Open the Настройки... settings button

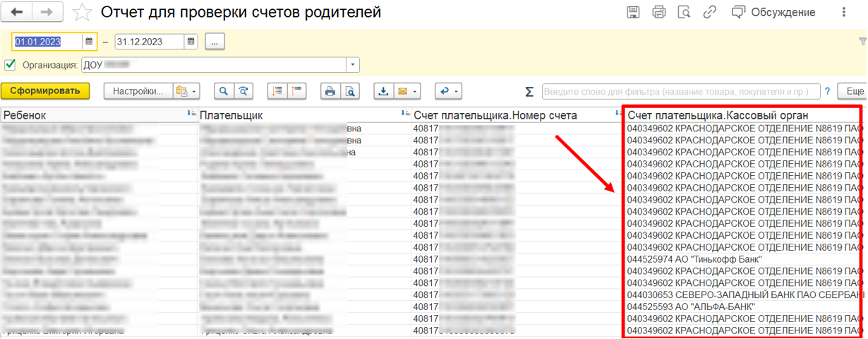pos(138,91)
